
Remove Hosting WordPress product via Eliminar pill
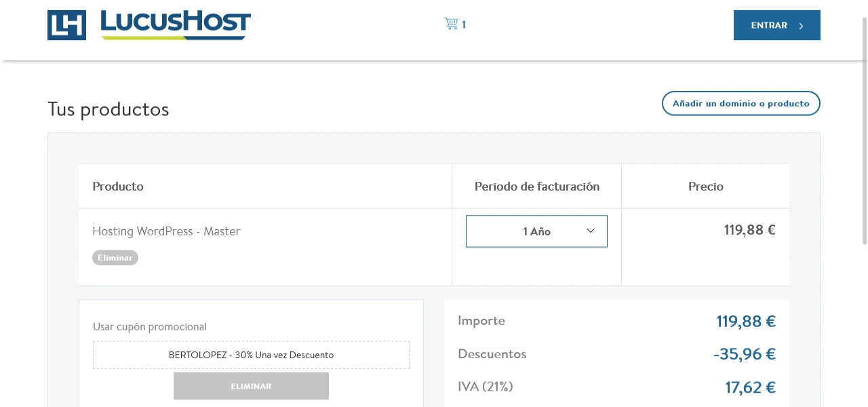115,258
